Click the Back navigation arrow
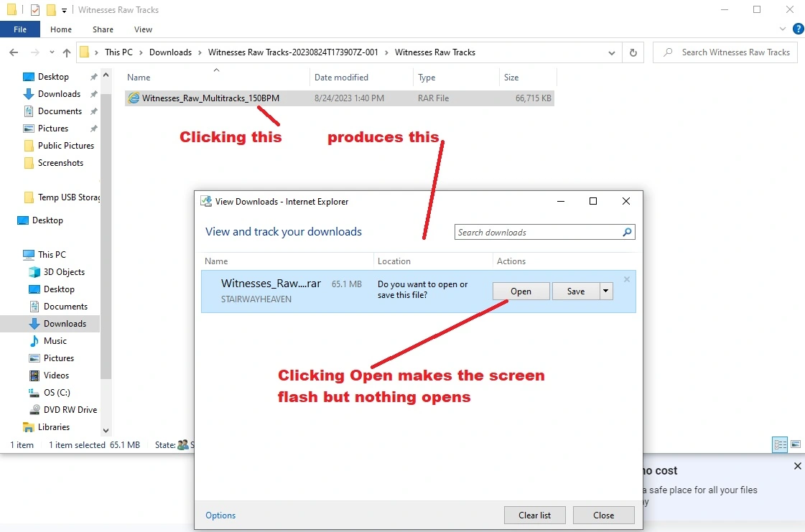Screen dimensions: 805x532 [x=13, y=52]
